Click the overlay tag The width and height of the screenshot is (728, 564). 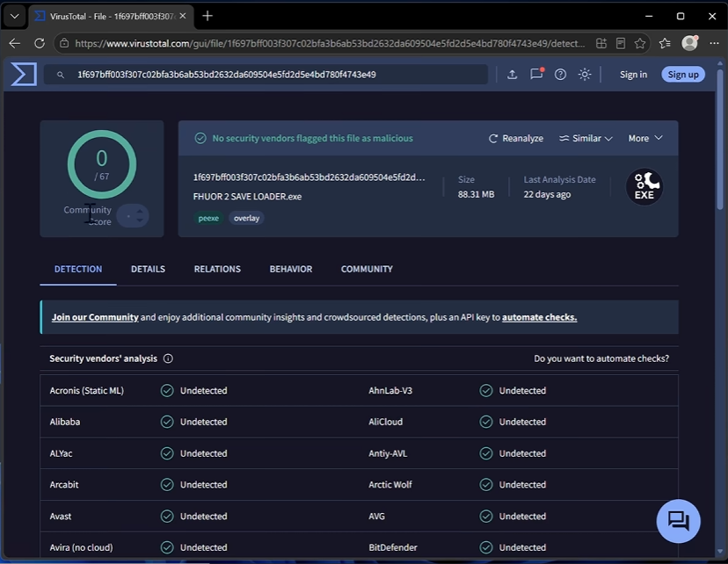tap(246, 218)
